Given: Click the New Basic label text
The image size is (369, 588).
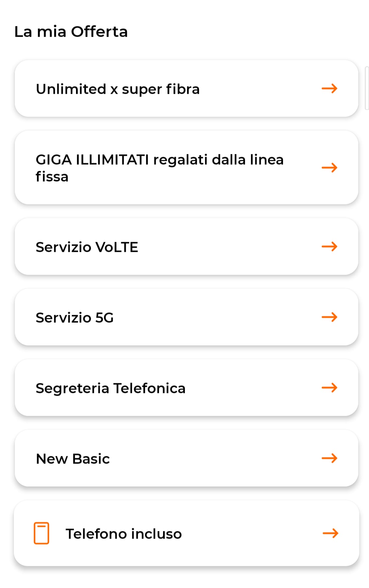Looking at the screenshot, I should [73, 459].
